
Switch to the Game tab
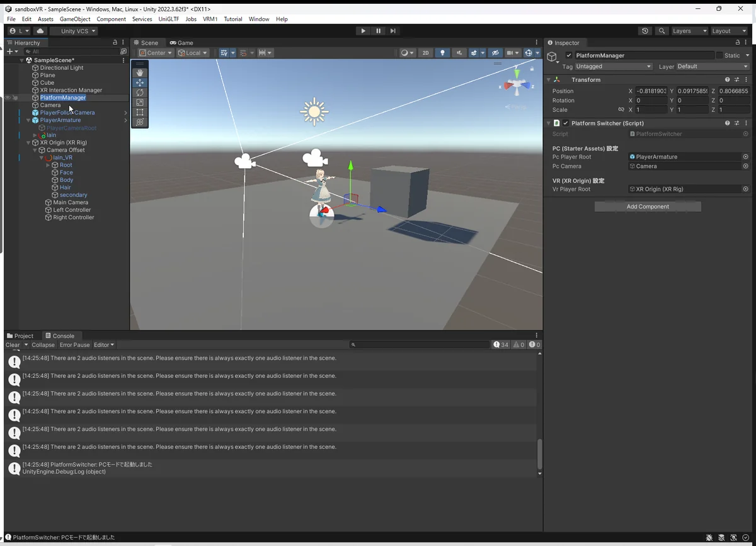click(181, 43)
